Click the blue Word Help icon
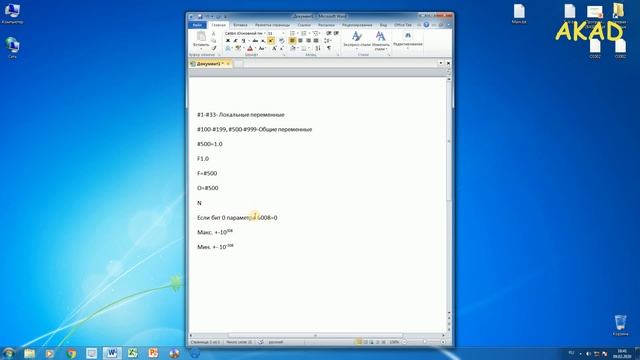The width and height of the screenshot is (640, 360). point(426,25)
